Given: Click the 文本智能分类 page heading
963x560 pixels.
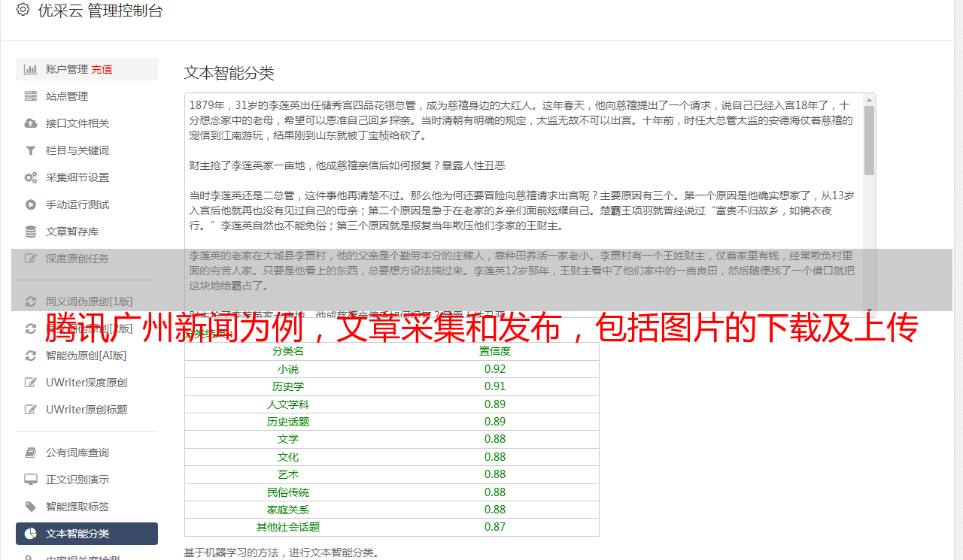Looking at the screenshot, I should (x=229, y=73).
